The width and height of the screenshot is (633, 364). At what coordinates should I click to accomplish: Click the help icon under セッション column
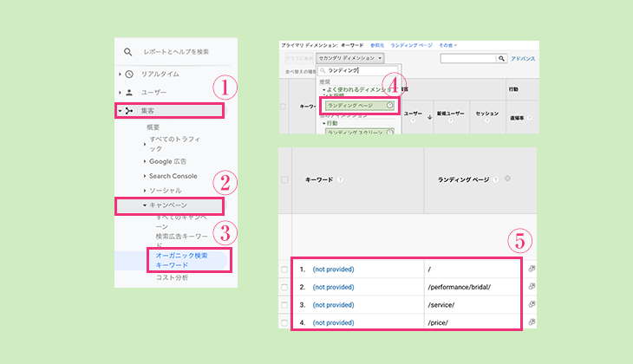click(487, 120)
